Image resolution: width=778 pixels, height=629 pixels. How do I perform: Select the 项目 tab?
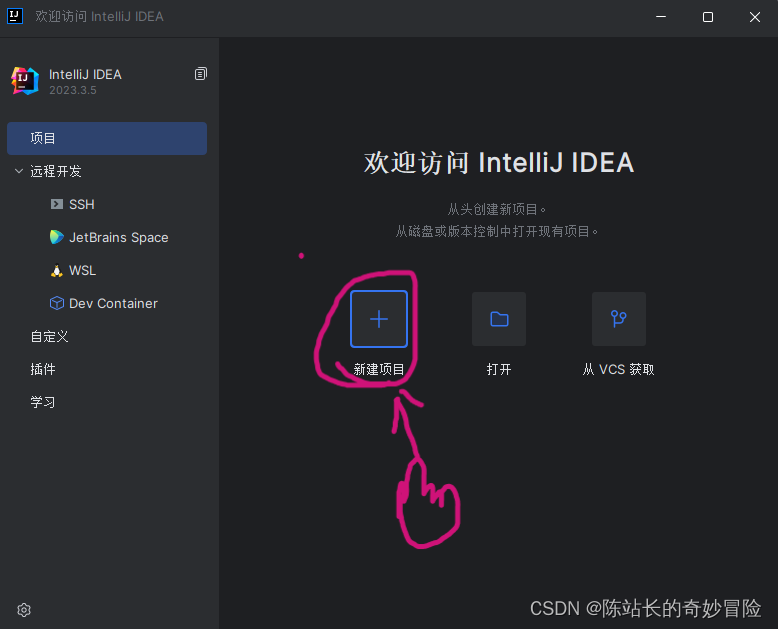pyautogui.click(x=107, y=138)
